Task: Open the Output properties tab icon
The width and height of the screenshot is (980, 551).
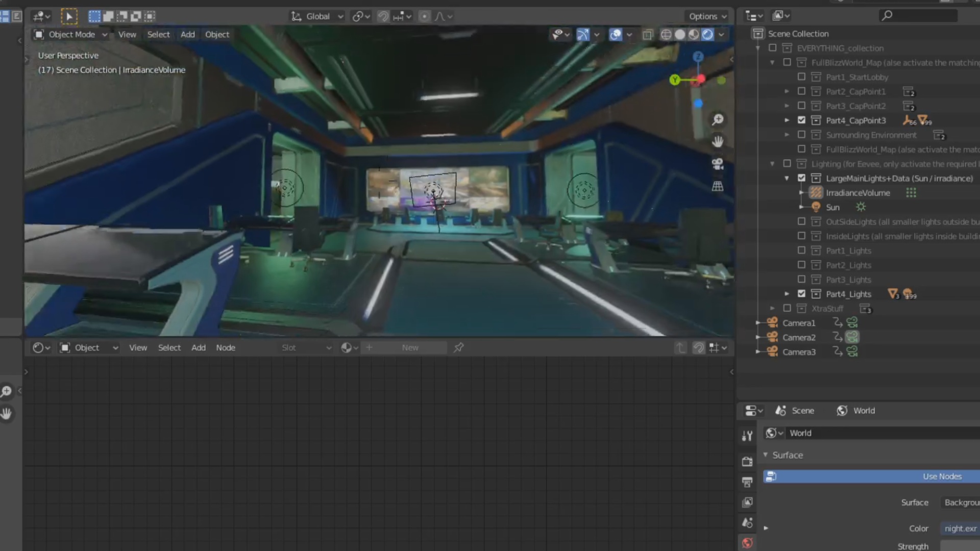Action: click(x=747, y=482)
